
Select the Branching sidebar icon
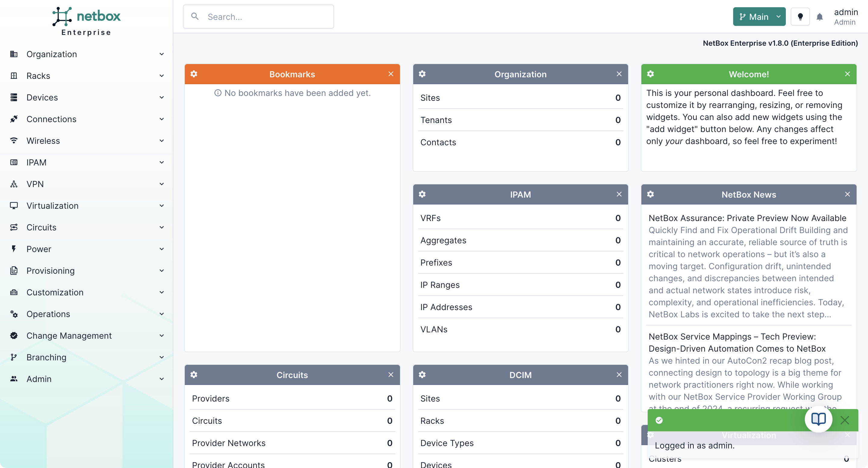[14, 357]
